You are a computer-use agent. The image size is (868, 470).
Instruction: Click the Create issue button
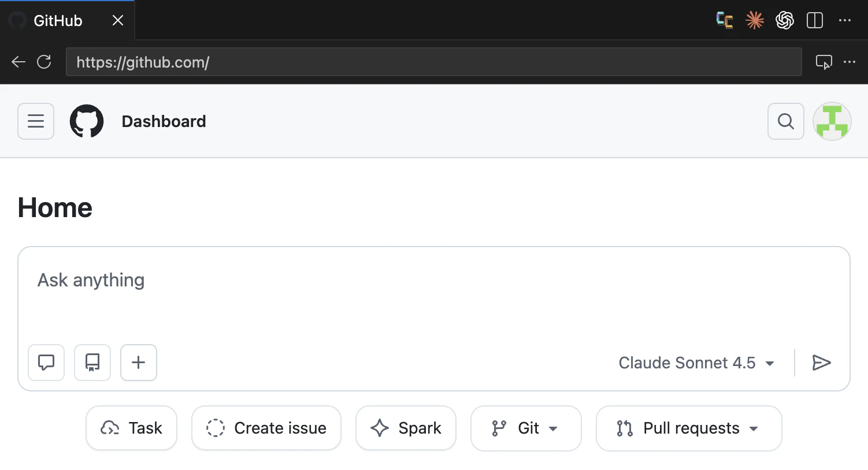(x=266, y=428)
